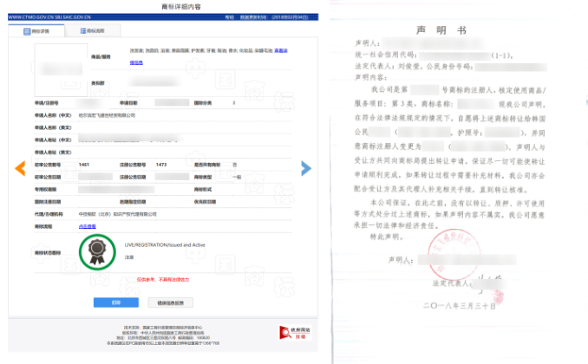Click the 错误信息反馈 feedback button
This screenshot has width=588, height=364.
(171, 302)
